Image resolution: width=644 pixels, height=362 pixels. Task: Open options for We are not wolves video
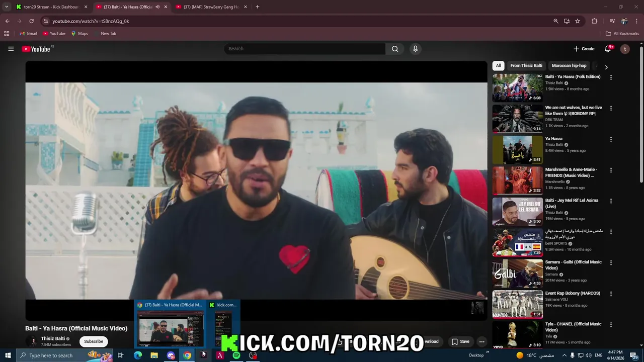[611, 108]
